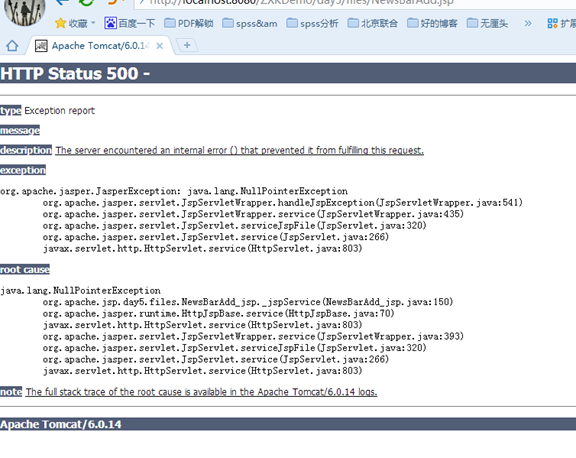This screenshot has width=576, height=458.
Task: Close the Apache Tomcat tab
Action: pos(159,46)
